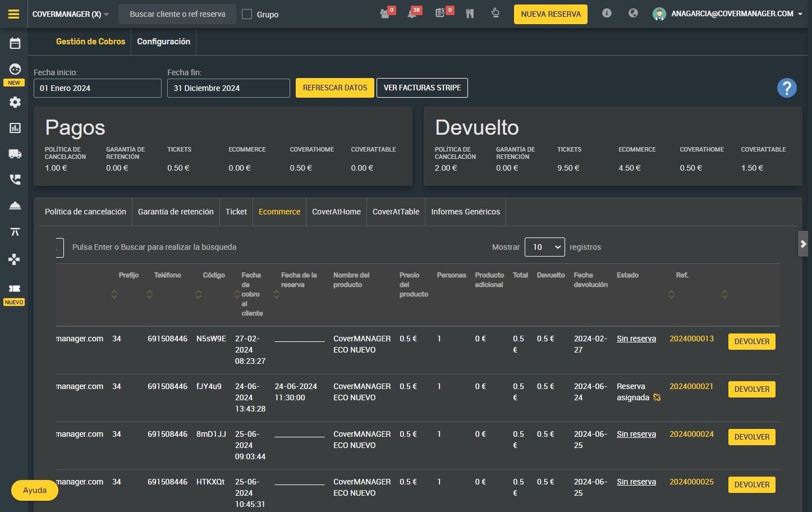This screenshot has height=512, width=812.
Task: Click the Fecha inicio date field
Action: tap(98, 88)
